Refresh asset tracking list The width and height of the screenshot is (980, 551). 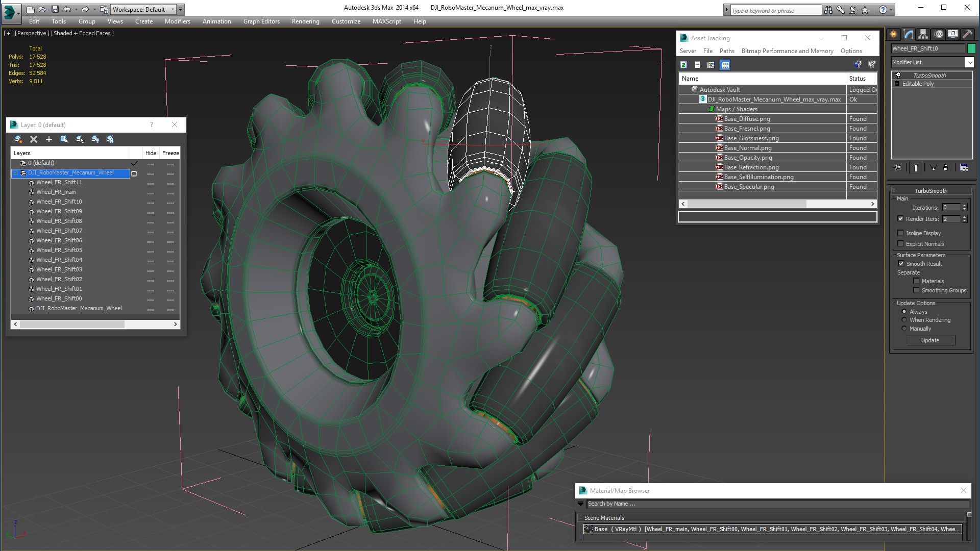click(x=683, y=65)
